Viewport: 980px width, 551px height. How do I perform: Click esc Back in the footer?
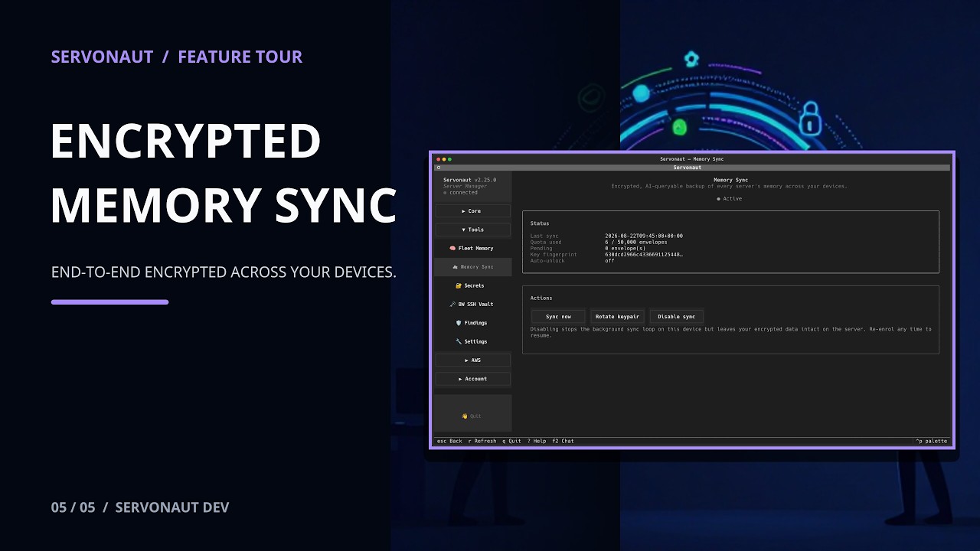[449, 442]
